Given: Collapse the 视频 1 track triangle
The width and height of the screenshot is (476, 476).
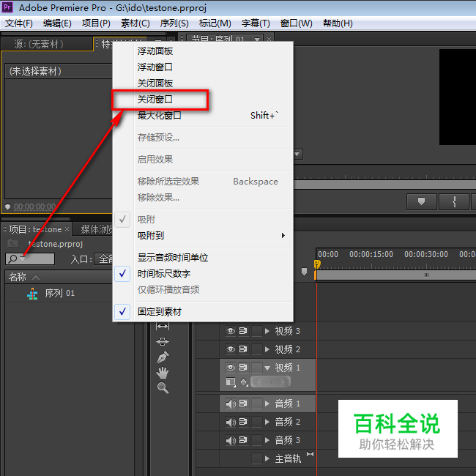Looking at the screenshot, I should tap(267, 368).
